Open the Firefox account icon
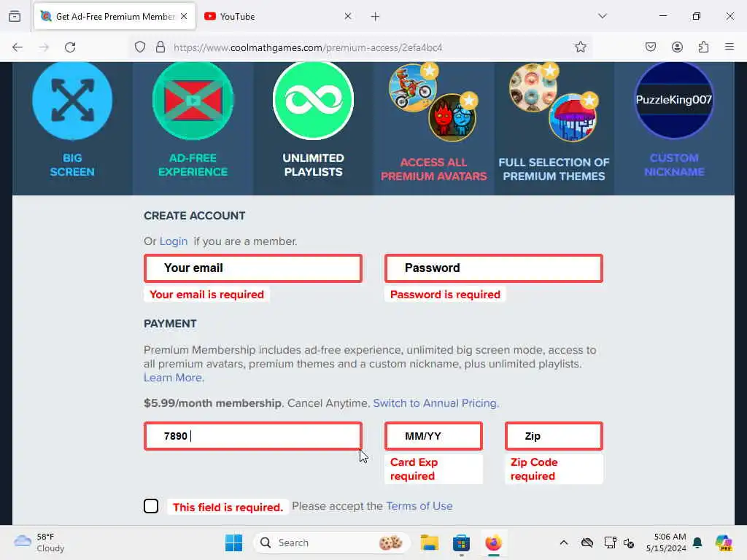This screenshot has height=560, width=747. click(677, 47)
